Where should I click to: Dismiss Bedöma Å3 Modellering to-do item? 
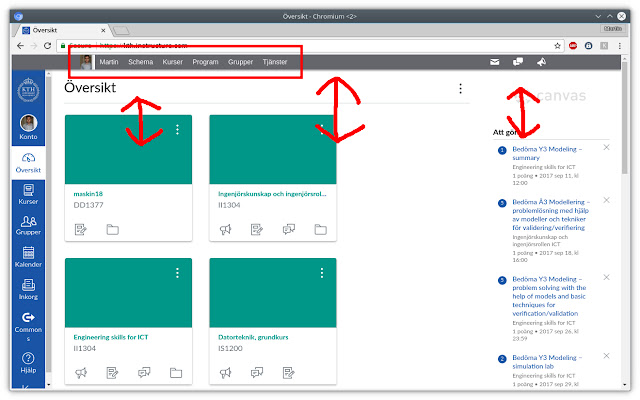pos(607,200)
